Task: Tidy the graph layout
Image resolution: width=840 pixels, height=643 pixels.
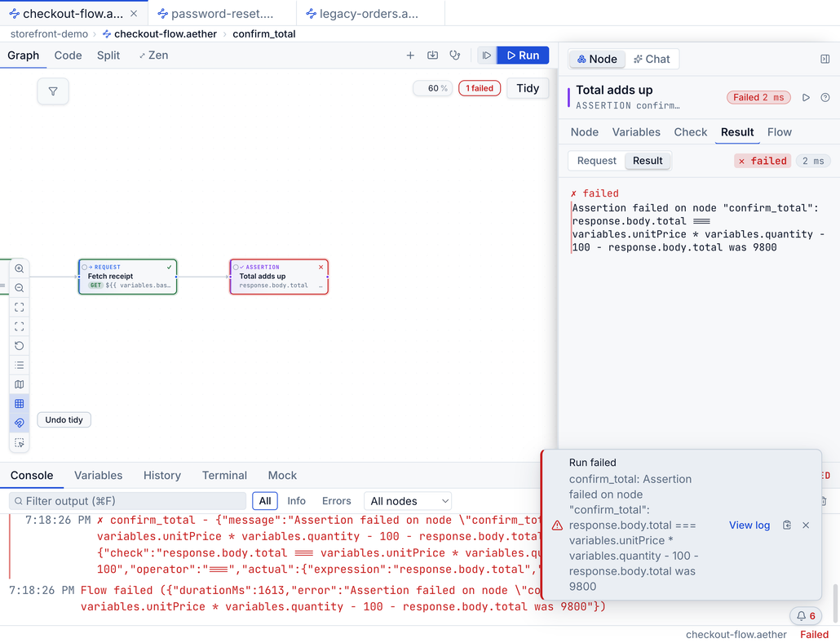Action: pyautogui.click(x=528, y=88)
